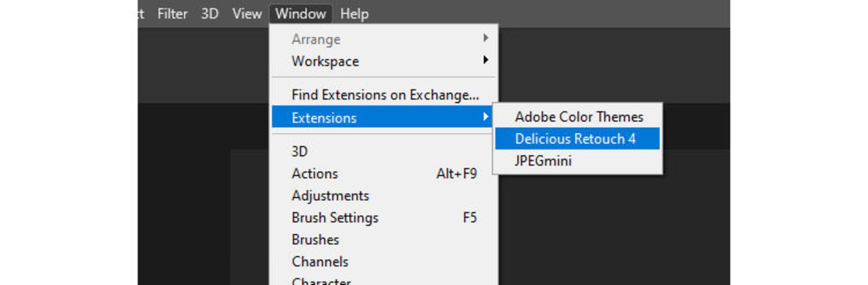Viewport: 868px width, 285px height.
Task: Show the Channels panel
Action: tap(320, 262)
